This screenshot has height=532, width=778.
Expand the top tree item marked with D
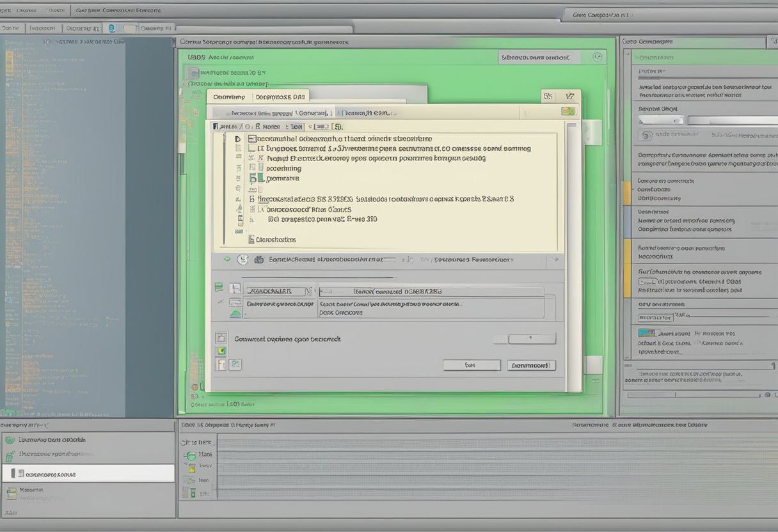pos(237,138)
